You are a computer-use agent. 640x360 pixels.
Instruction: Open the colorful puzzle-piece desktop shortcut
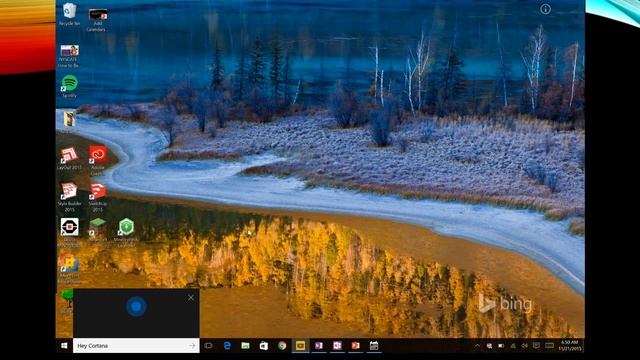click(69, 263)
